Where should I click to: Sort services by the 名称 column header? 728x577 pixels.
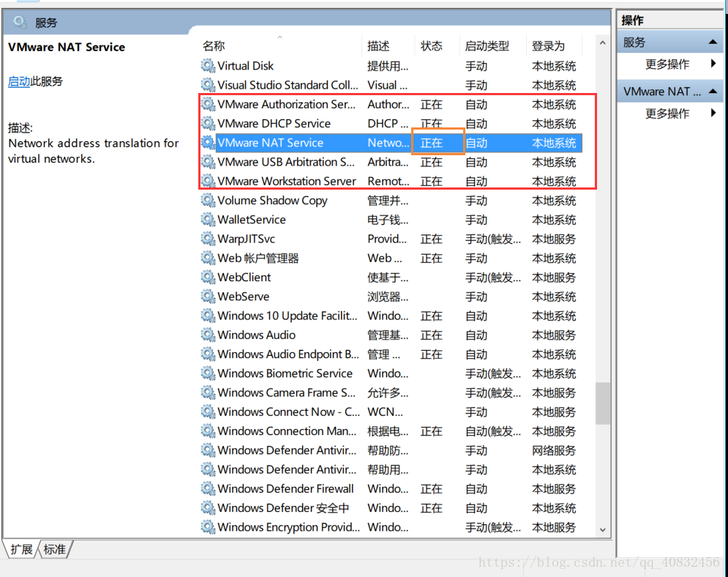pos(279,46)
